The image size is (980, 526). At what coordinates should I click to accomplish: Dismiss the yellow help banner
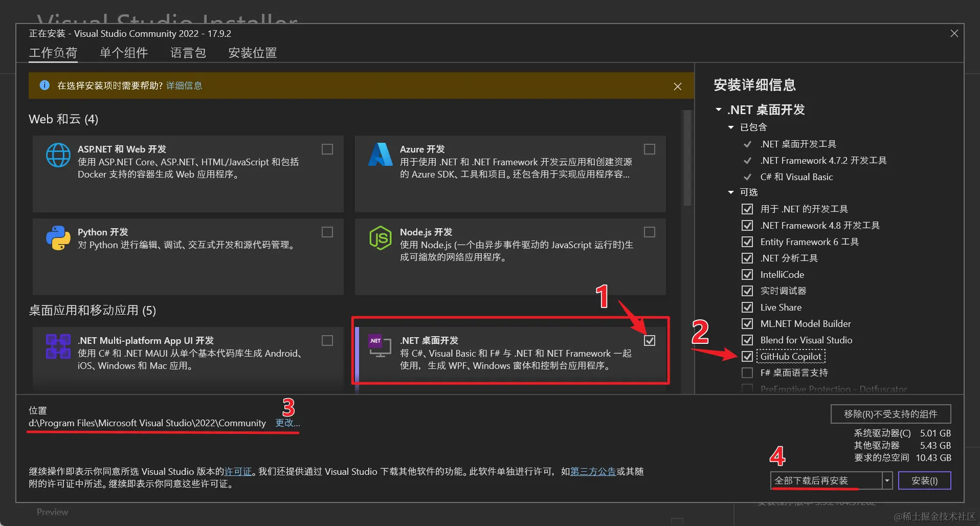click(x=678, y=86)
